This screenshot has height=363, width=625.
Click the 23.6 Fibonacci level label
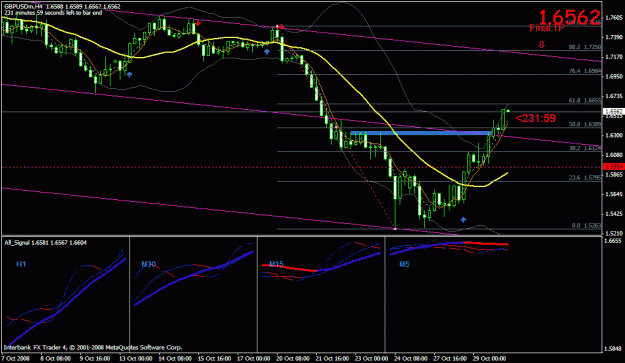[x=585, y=178]
